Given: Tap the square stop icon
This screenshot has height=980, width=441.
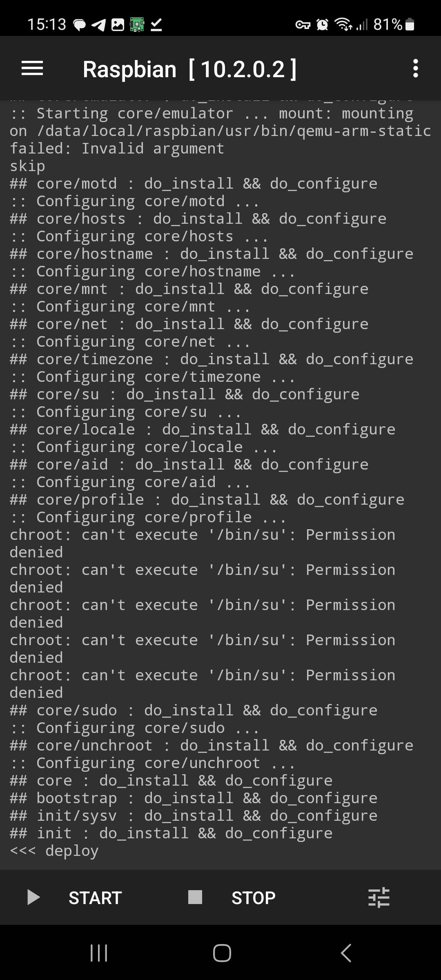Looking at the screenshot, I should click(195, 897).
